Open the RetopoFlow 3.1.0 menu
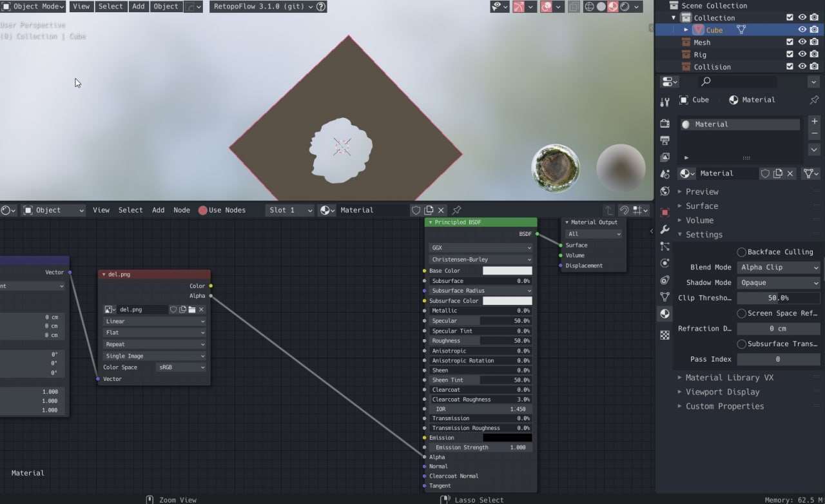 (262, 6)
